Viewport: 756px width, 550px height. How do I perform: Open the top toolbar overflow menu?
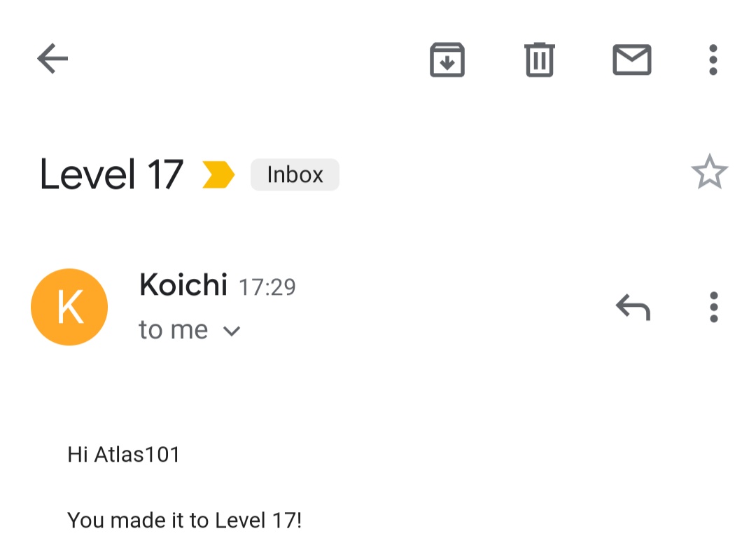tap(713, 60)
